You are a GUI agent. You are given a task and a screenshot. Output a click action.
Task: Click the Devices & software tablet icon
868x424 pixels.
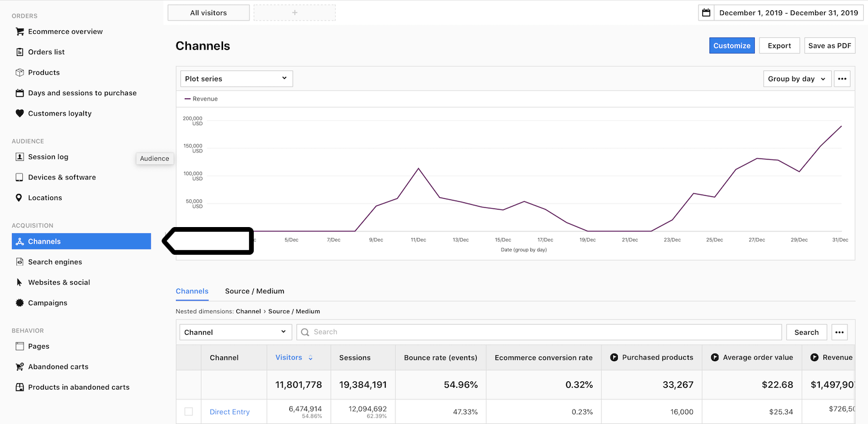pos(20,177)
